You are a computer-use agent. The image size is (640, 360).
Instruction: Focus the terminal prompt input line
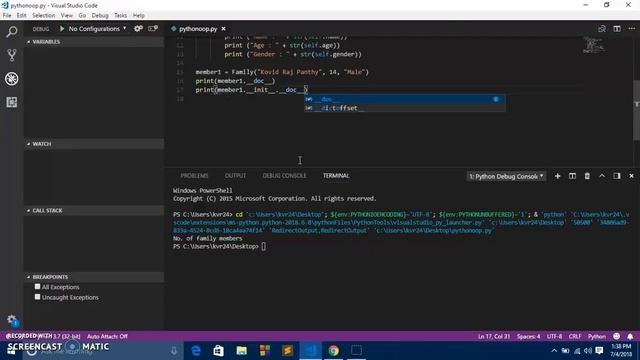(x=264, y=246)
